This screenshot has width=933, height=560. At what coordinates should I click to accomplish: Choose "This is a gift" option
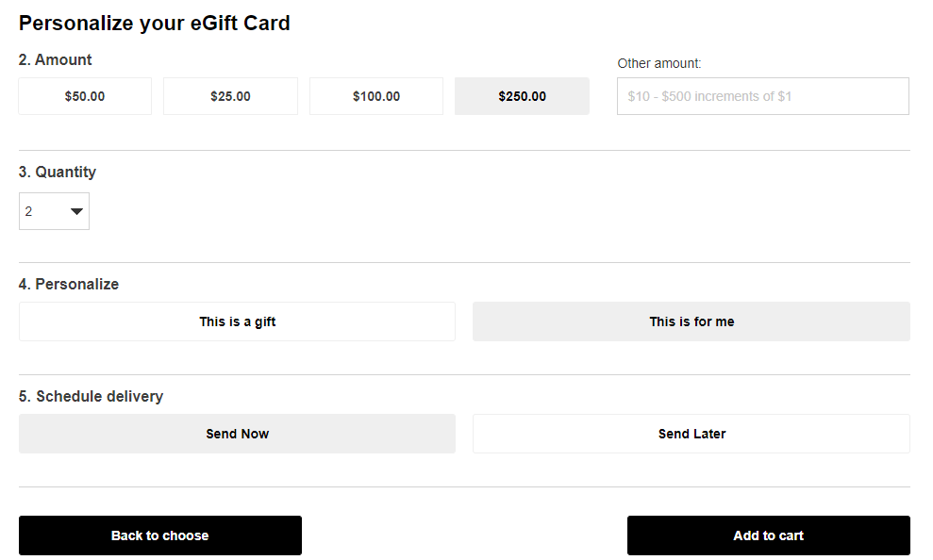[x=237, y=321]
